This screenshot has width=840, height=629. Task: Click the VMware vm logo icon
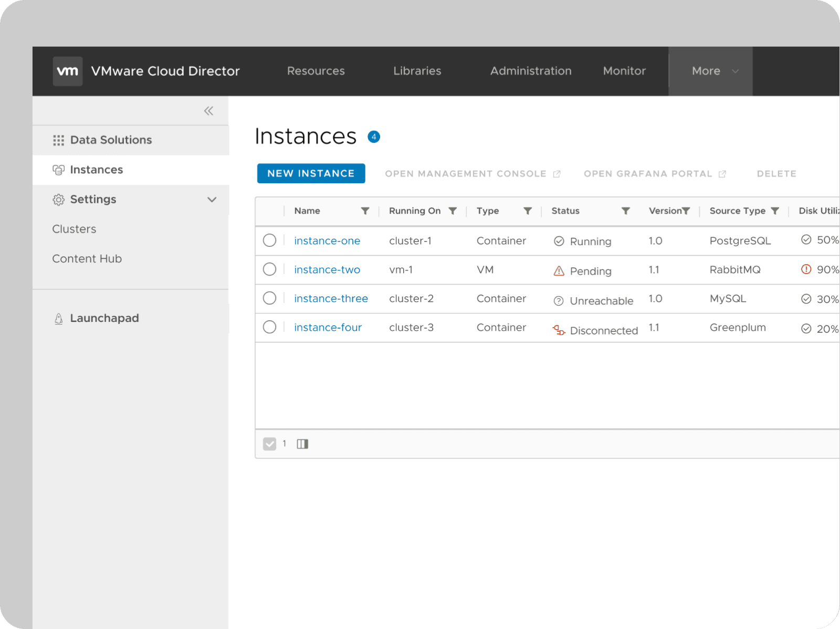[x=68, y=71]
